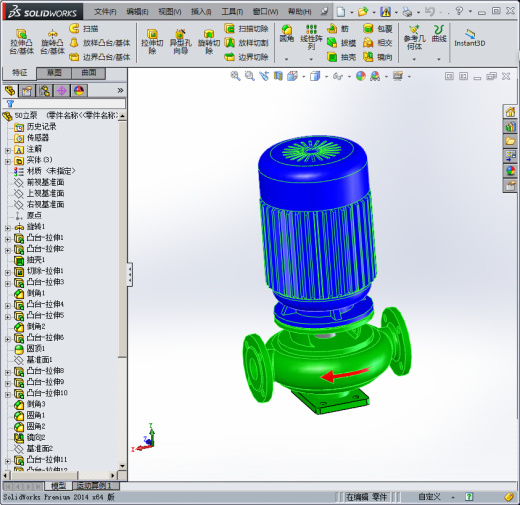Viewport: 520px width, 505px height.
Task: Click the Curves (曲线) tool
Action: (x=439, y=33)
